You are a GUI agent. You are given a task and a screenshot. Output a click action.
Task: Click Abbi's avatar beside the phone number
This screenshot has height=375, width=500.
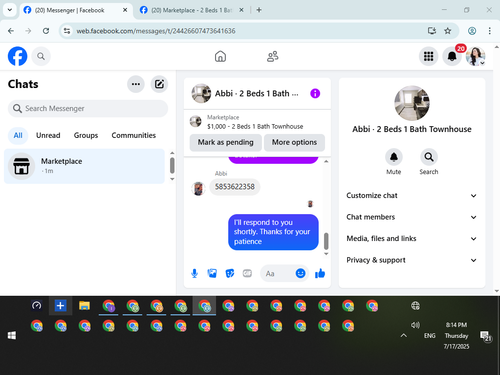[198, 189]
